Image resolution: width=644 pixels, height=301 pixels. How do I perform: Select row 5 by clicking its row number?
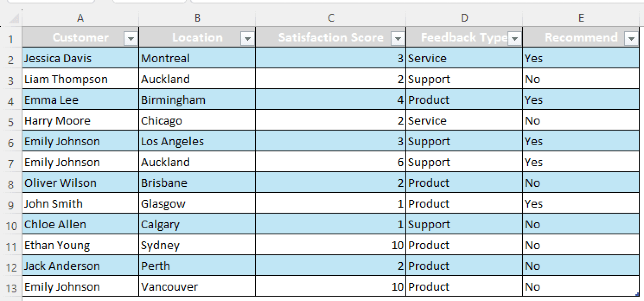tap(12, 120)
